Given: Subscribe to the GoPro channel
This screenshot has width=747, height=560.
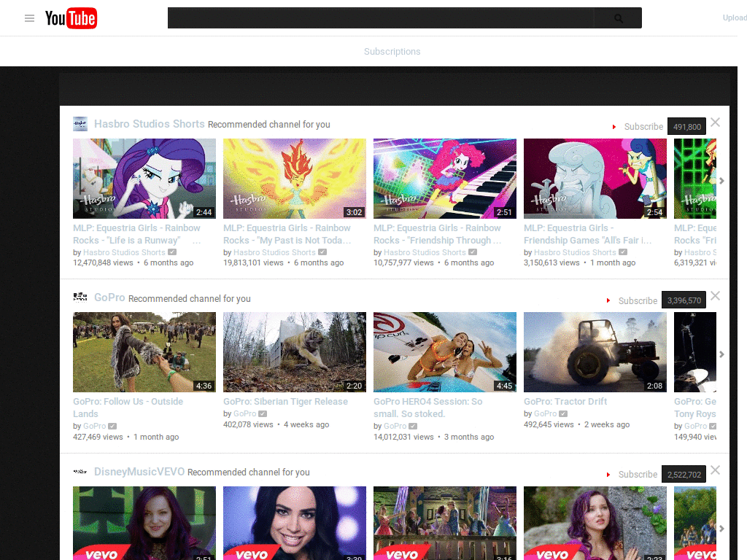Looking at the screenshot, I should 632,300.
